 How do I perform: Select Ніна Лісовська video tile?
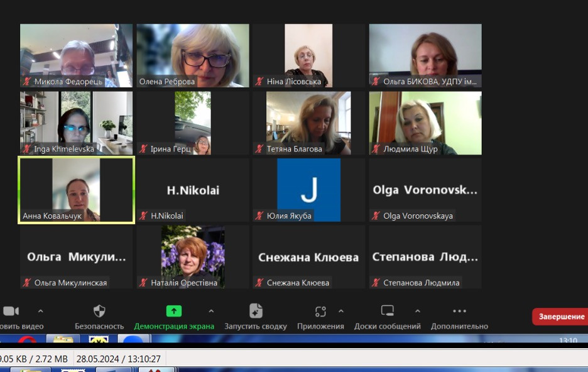(x=309, y=55)
